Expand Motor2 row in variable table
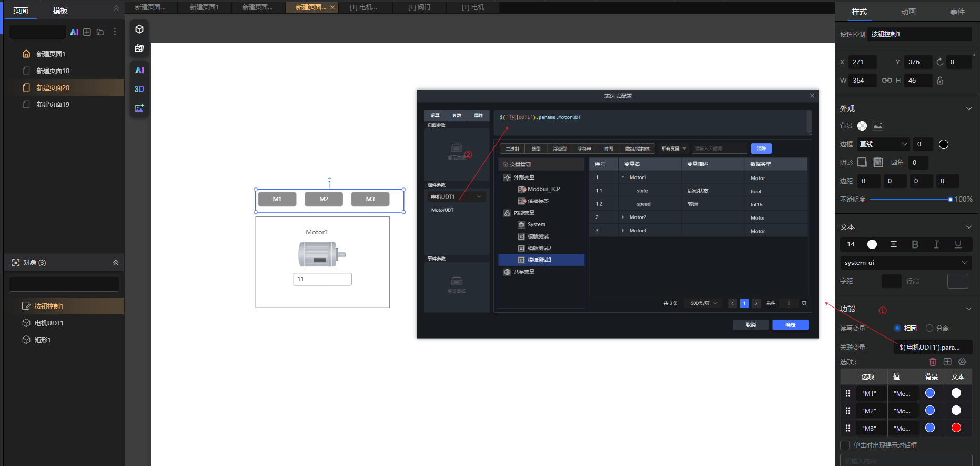980x466 pixels. (623, 217)
